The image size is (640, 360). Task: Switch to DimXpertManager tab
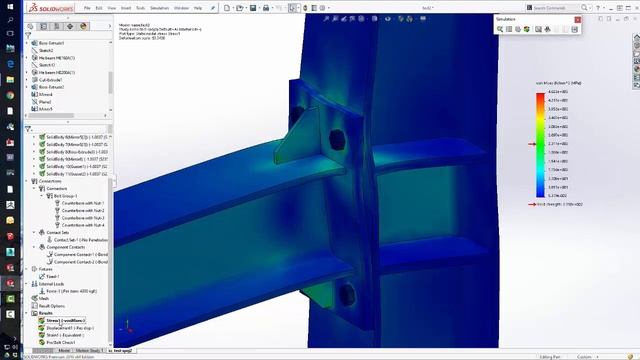tap(70, 26)
